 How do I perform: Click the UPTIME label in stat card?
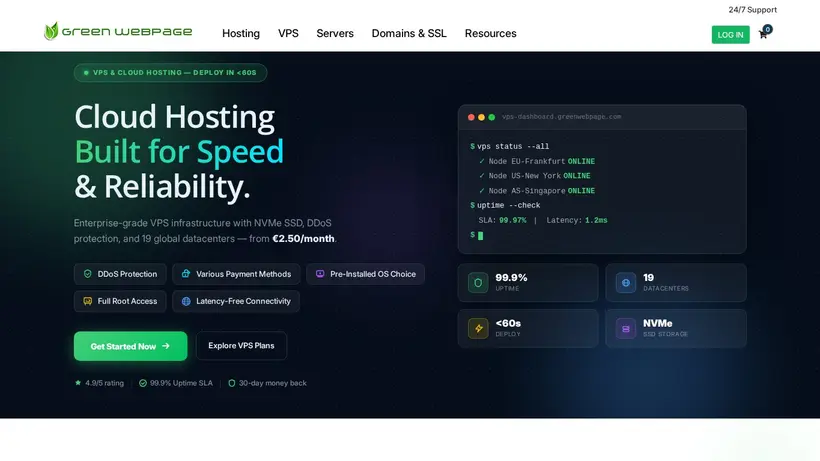tap(507, 289)
